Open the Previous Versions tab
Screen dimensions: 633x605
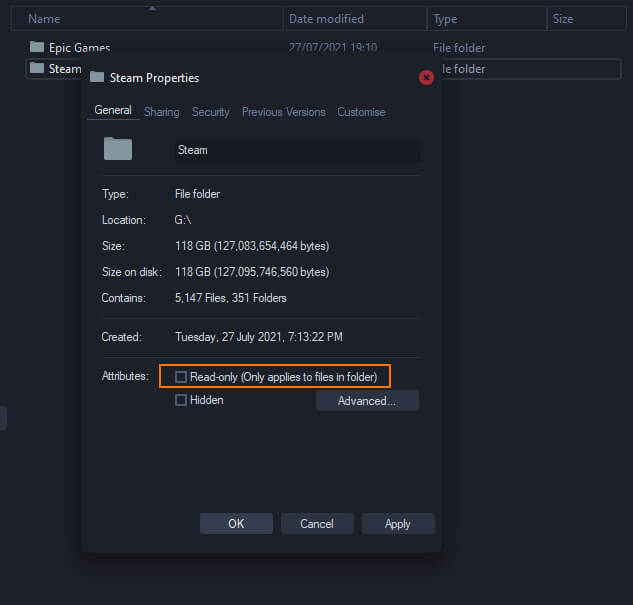(284, 112)
